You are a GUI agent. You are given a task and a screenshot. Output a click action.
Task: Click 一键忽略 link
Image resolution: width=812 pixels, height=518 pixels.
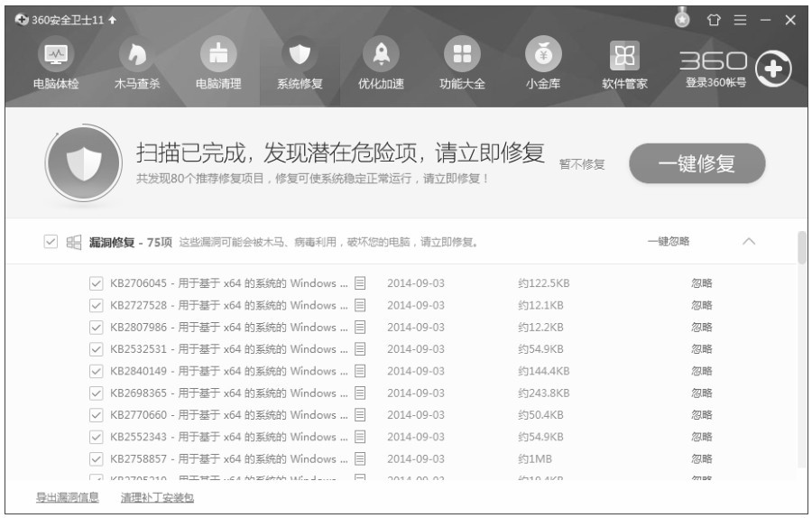[668, 241]
